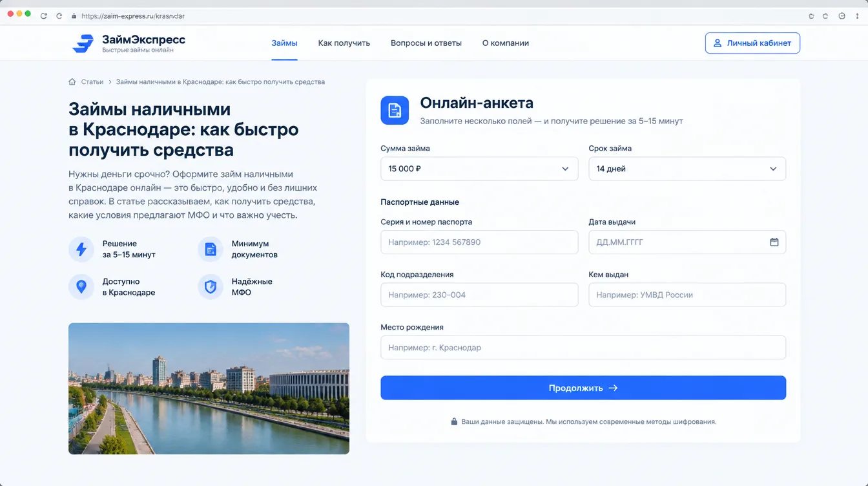Click the lightning bolt icon near Решение
This screenshot has height=486, width=868.
[81, 249]
